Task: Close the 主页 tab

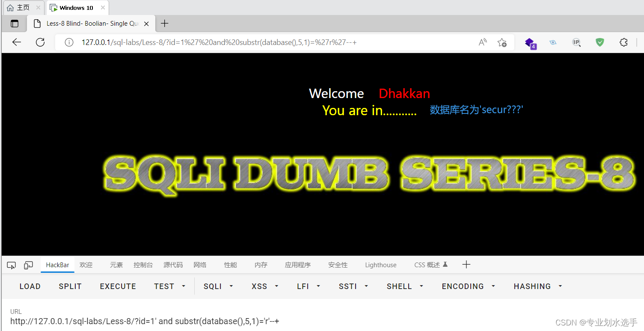Action: (38, 8)
